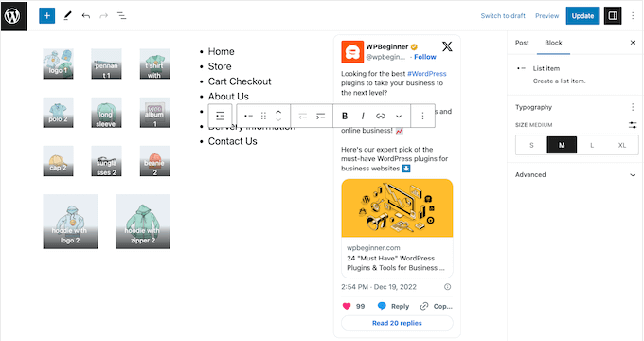Like the tweet with the heart
This screenshot has height=341, width=644.
[347, 306]
